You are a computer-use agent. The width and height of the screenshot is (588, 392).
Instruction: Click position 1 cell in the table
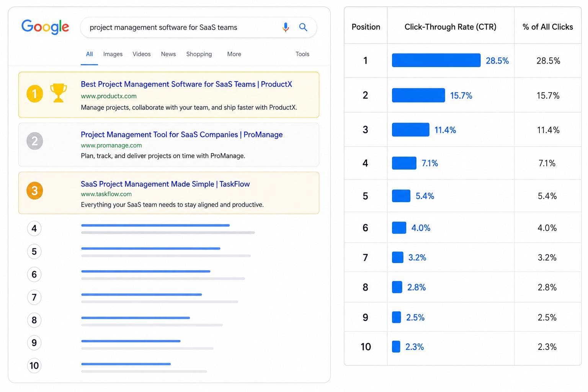click(366, 60)
